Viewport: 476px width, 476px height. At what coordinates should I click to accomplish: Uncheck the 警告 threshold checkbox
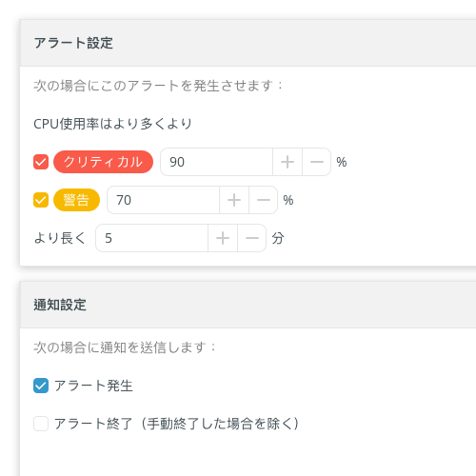point(41,200)
